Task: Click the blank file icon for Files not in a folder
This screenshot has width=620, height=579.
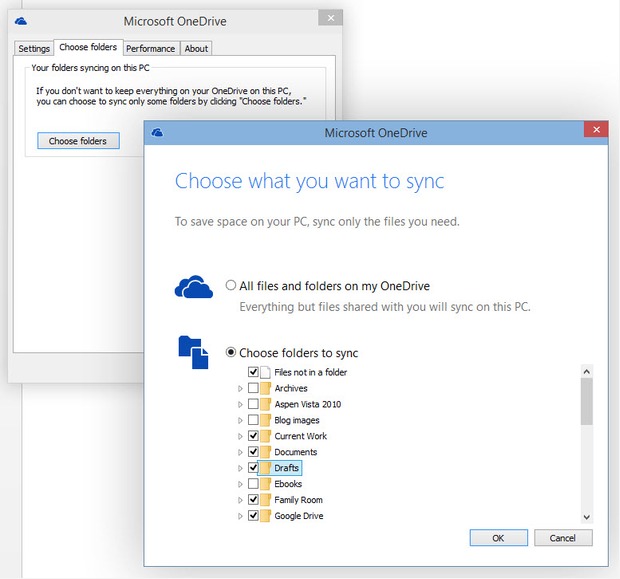Action: tap(266, 372)
